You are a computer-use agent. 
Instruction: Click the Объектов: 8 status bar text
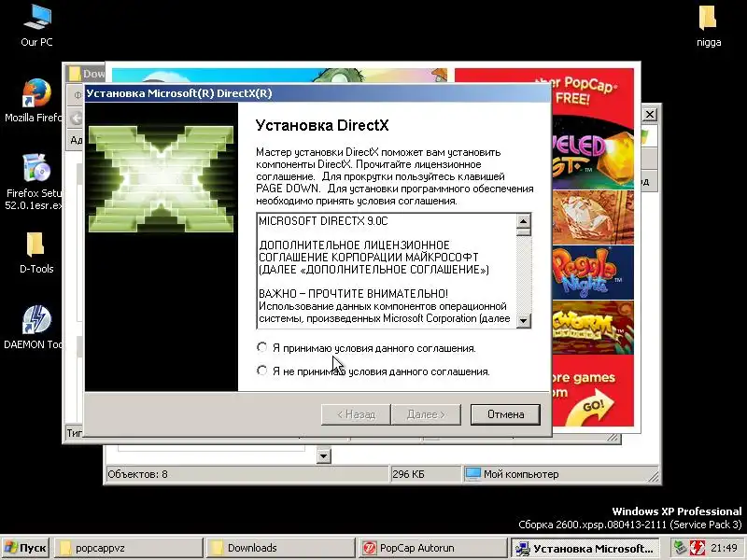[x=137, y=474]
